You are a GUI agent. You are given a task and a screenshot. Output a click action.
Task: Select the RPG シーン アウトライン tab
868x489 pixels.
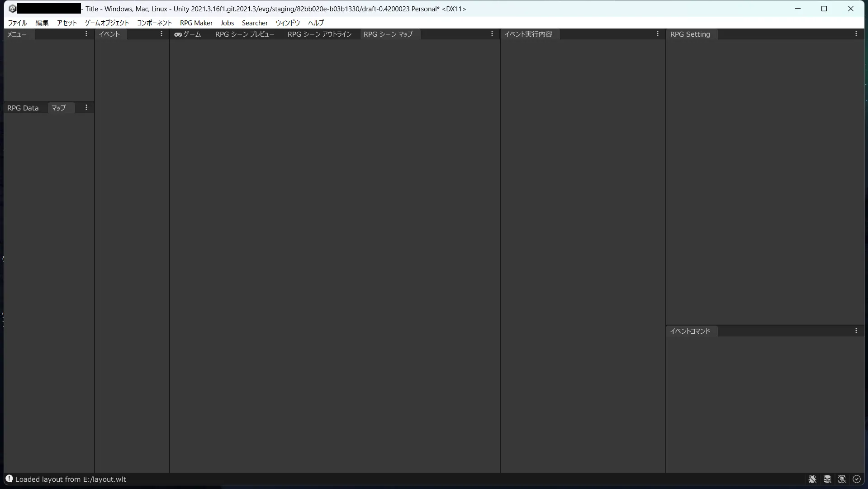(318, 34)
